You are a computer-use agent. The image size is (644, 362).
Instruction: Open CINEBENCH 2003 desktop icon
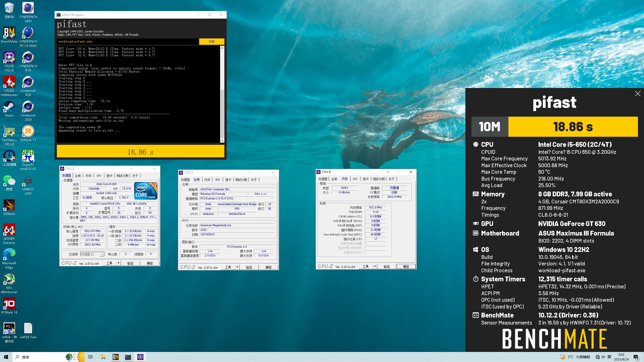click(28, 12)
